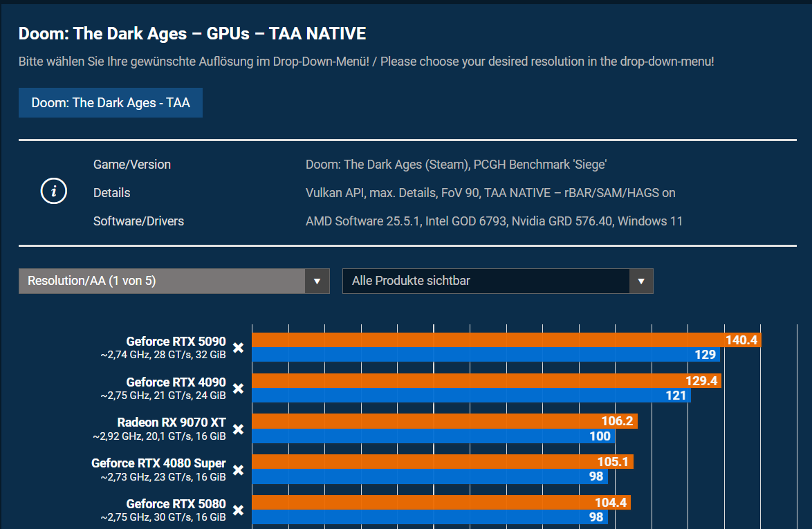Screen dimensions: 812x529
Task: Select the Doom: The Dark Ages - TAA tab
Action: coord(110,102)
